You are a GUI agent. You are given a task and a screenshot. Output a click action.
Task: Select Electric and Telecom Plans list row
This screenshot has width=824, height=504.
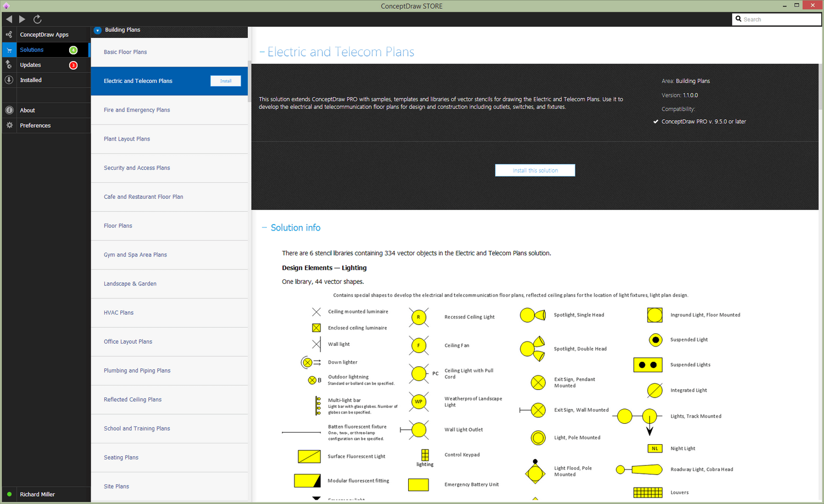(169, 81)
